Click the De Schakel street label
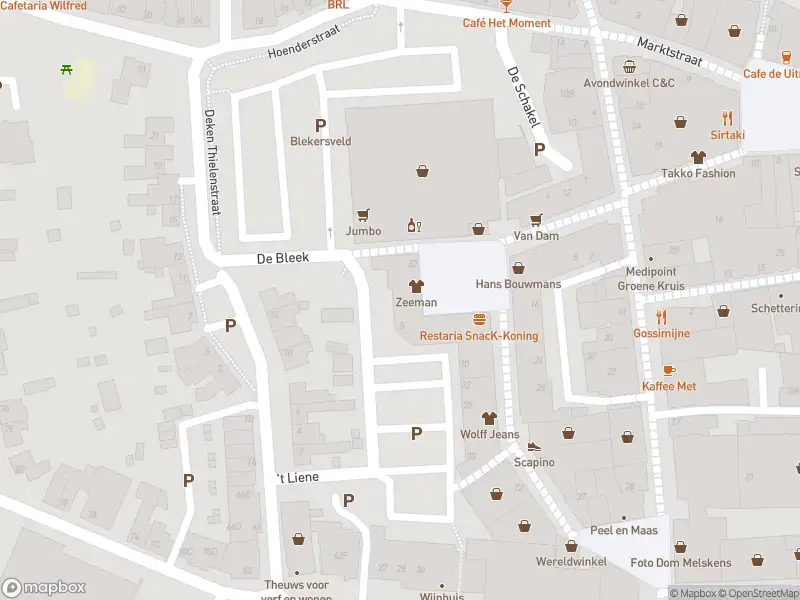 523,97
